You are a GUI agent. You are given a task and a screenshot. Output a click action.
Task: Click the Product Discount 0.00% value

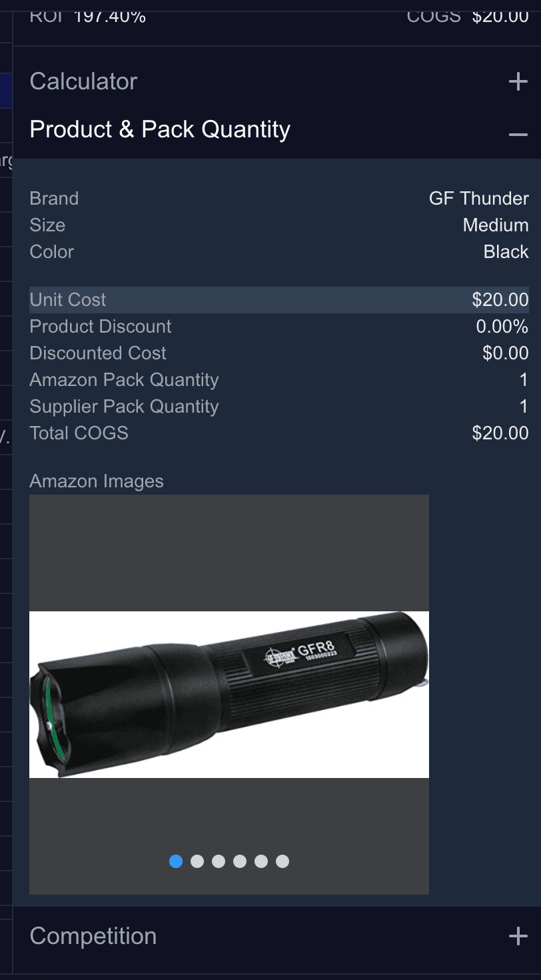pyautogui.click(x=502, y=327)
